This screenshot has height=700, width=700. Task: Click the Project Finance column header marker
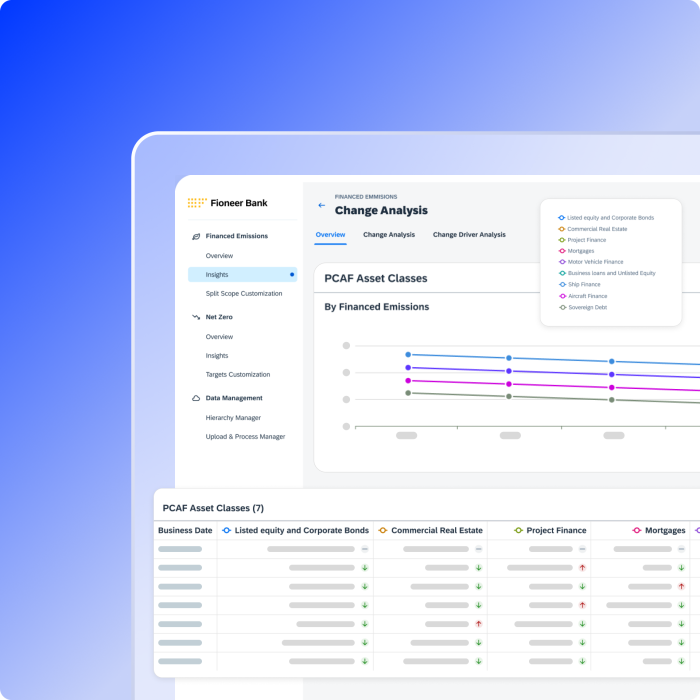click(518, 530)
